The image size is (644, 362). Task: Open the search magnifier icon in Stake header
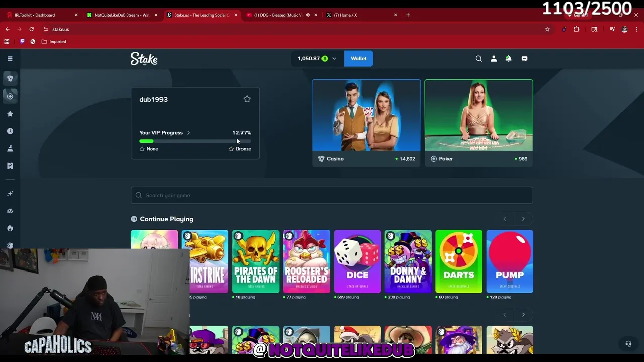[x=479, y=59]
